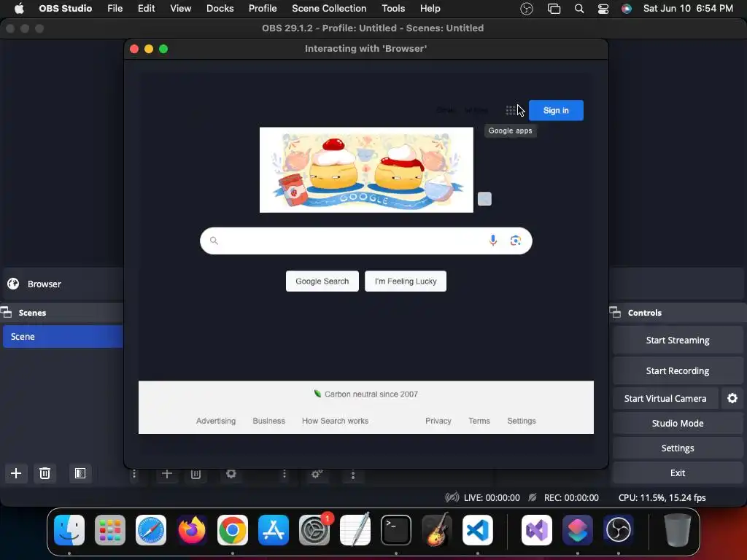
Task: Open the Scene Collection menu
Action: point(329,9)
